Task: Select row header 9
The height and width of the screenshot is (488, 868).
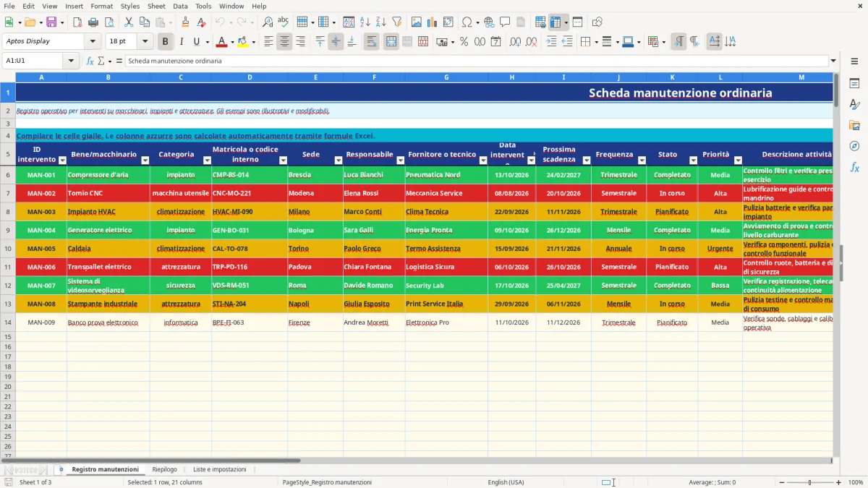Action: tap(8, 230)
